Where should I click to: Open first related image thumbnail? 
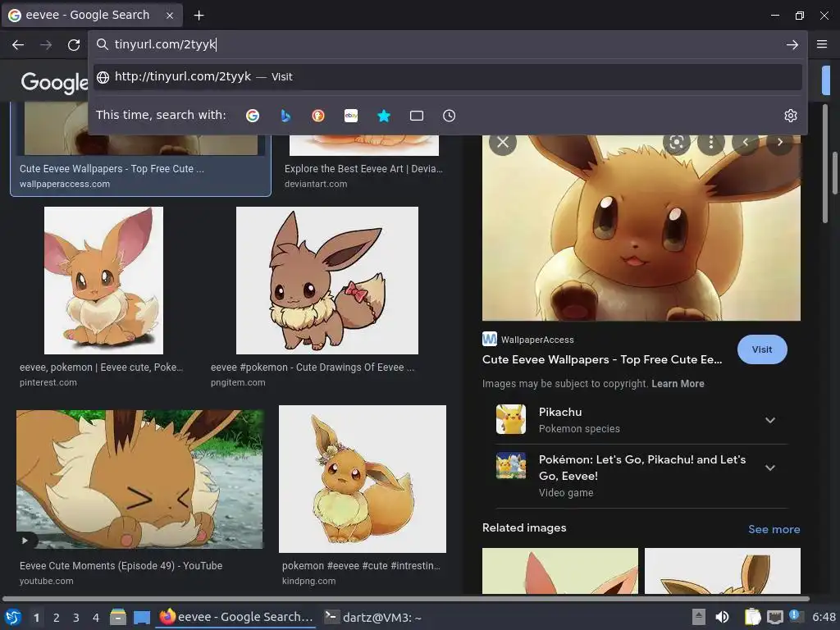(x=559, y=571)
